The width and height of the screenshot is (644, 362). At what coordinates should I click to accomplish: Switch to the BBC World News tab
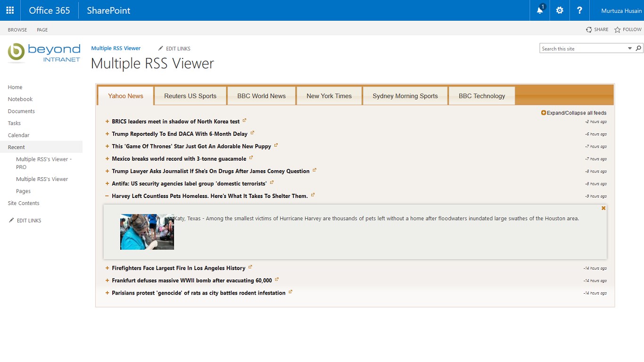(x=262, y=96)
